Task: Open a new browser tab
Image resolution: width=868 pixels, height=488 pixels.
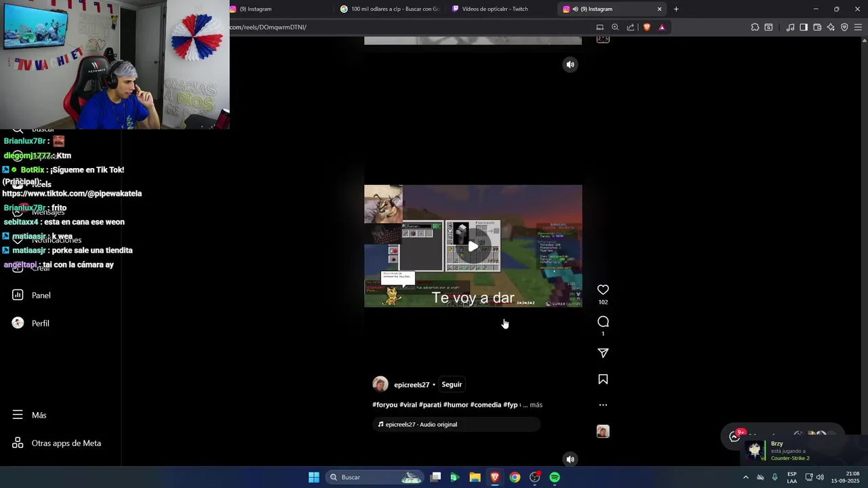Action: pos(676,9)
